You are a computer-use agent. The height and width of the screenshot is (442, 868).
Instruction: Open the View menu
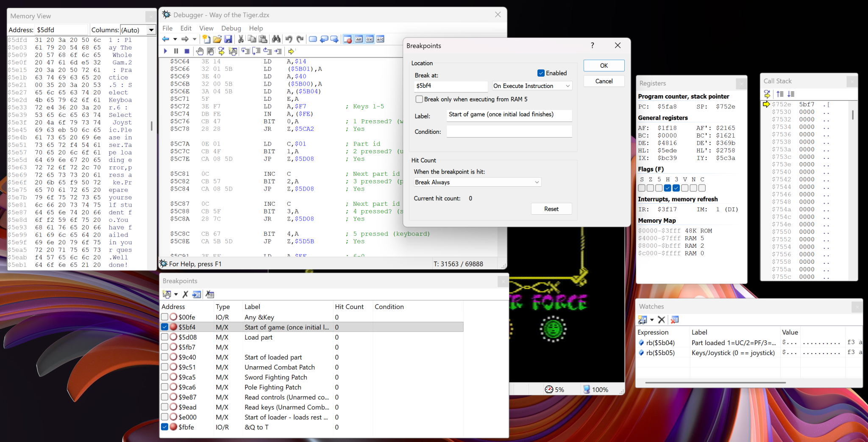point(206,28)
